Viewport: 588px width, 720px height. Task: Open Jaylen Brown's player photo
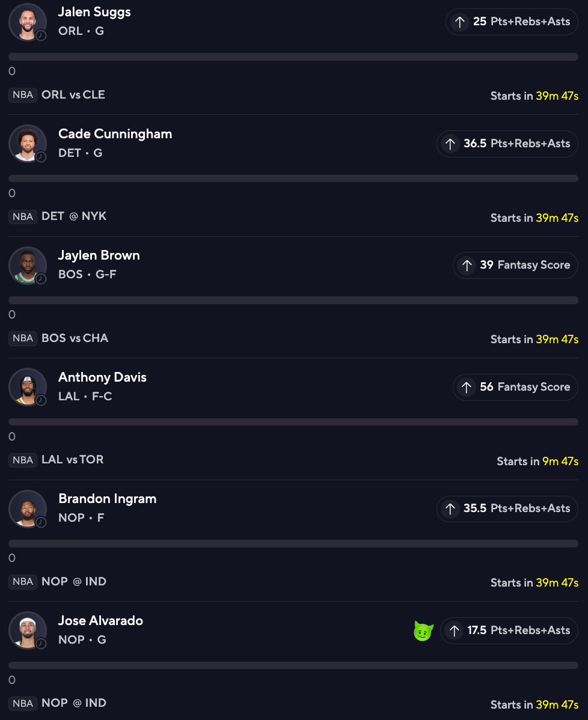tap(26, 264)
